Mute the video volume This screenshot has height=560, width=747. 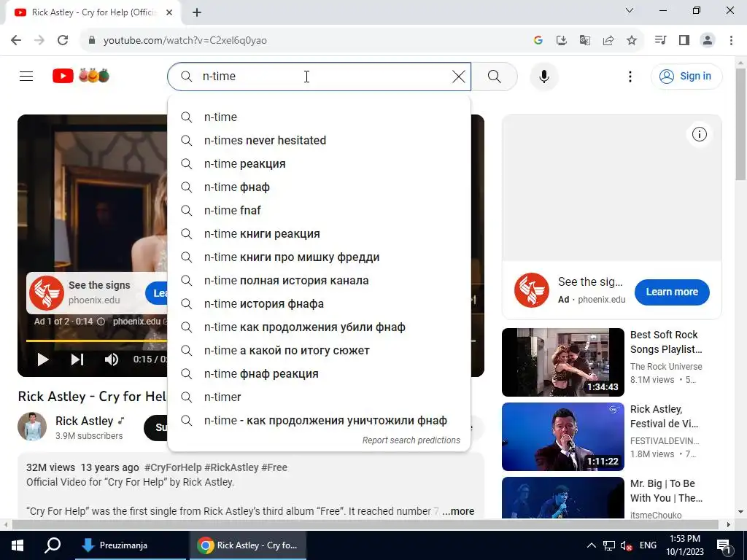pos(112,359)
